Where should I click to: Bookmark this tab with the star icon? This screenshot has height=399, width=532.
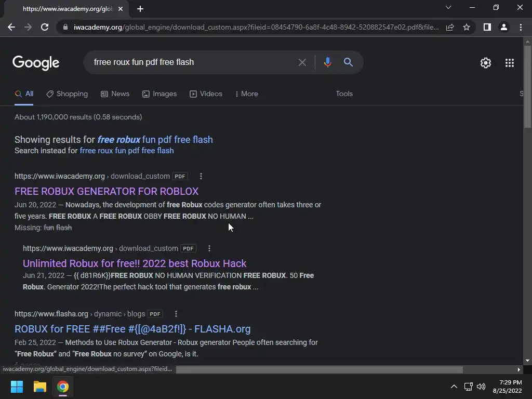tap(467, 27)
